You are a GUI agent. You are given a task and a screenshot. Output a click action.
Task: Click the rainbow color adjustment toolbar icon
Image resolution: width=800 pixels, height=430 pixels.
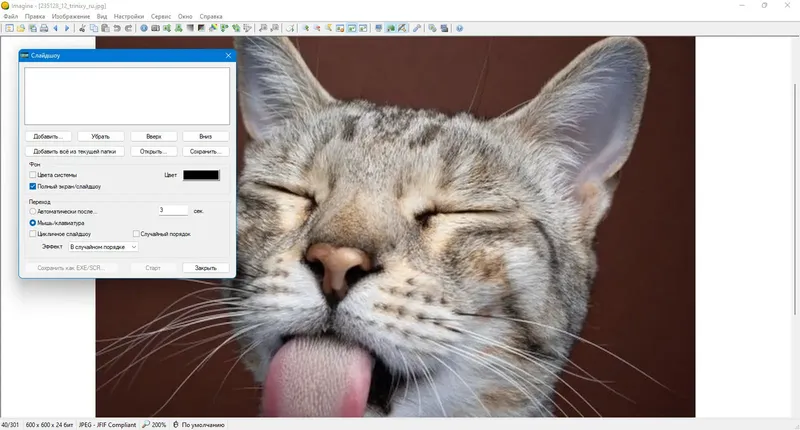pyautogui.click(x=213, y=28)
